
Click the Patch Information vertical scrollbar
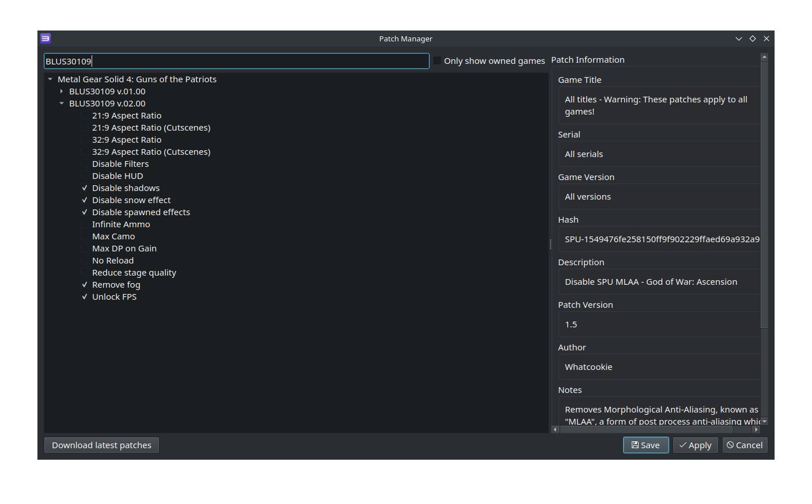tap(764, 194)
